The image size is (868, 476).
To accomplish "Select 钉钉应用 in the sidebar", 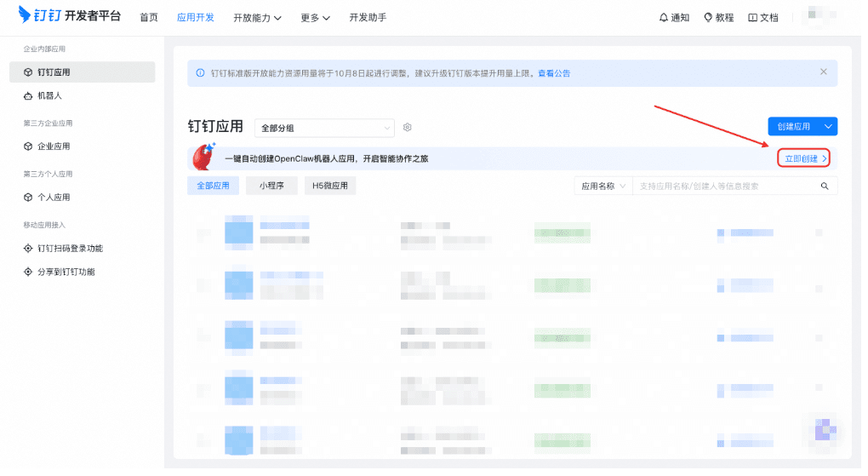I will pos(83,72).
